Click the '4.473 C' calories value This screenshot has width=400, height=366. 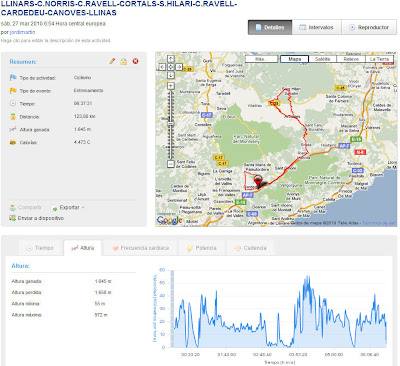click(x=82, y=142)
